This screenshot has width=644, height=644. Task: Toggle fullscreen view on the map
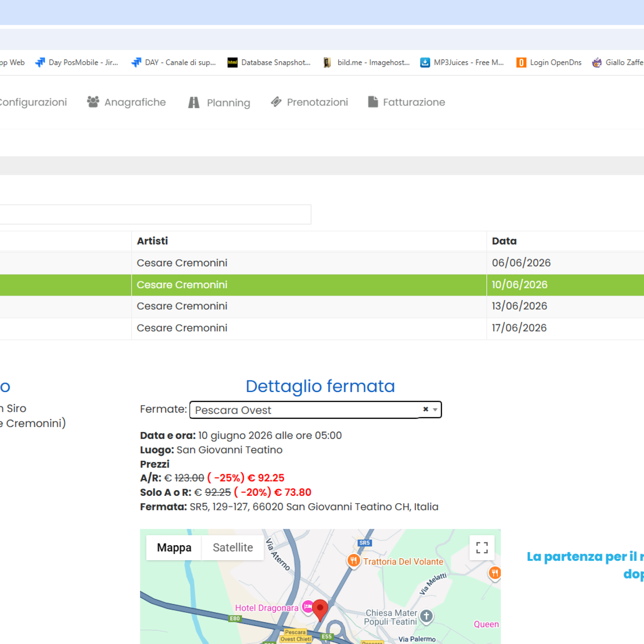coord(481,548)
